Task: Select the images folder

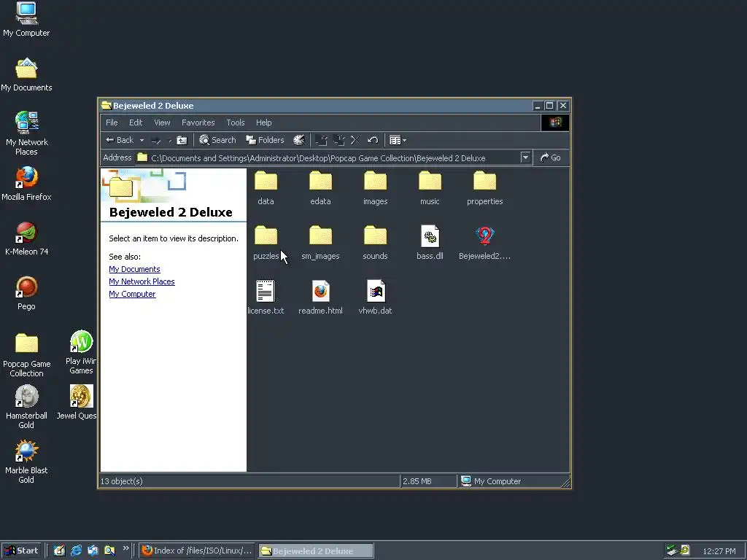Action: pos(375,188)
